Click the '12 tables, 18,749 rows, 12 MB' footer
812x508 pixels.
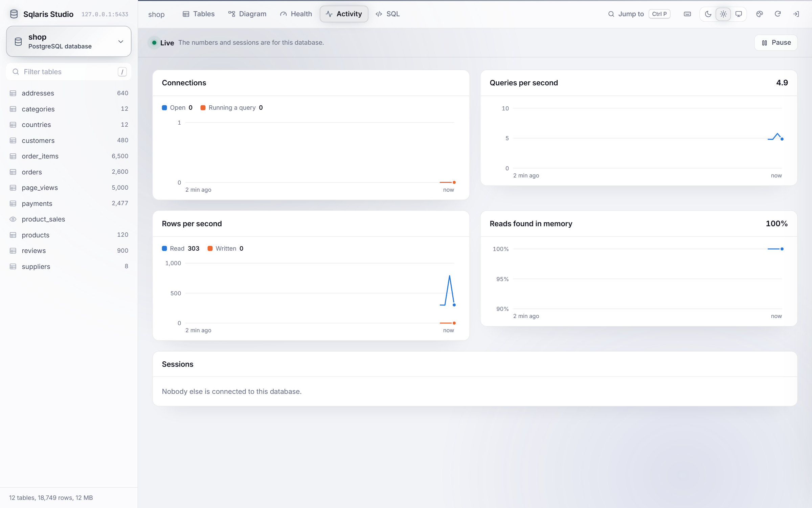click(51, 498)
